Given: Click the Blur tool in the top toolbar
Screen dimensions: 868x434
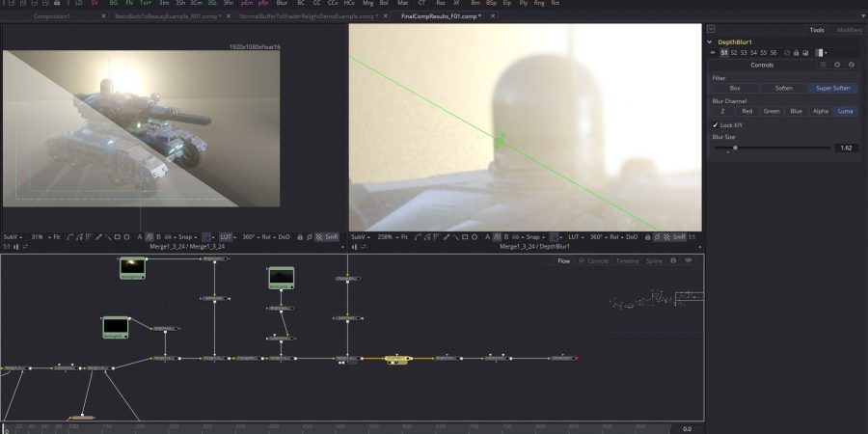Looking at the screenshot, I should coord(282,4).
